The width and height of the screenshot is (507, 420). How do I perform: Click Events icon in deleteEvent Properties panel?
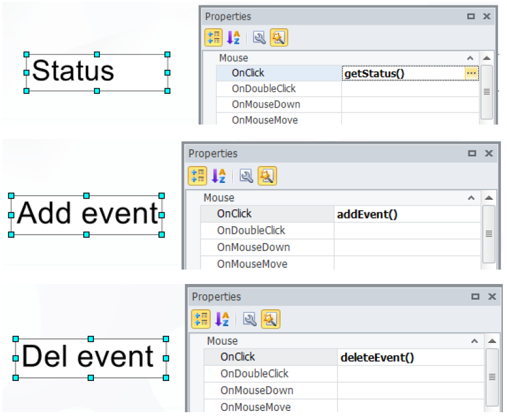pos(270,319)
